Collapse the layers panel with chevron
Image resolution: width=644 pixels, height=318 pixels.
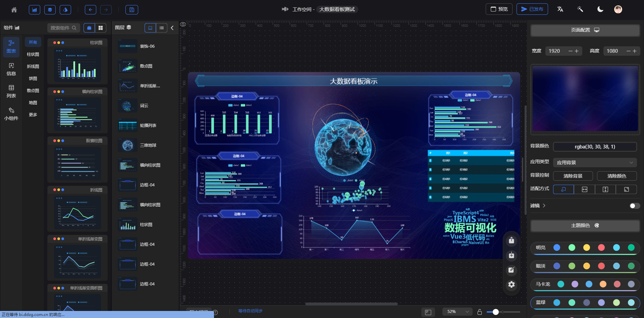click(x=172, y=28)
